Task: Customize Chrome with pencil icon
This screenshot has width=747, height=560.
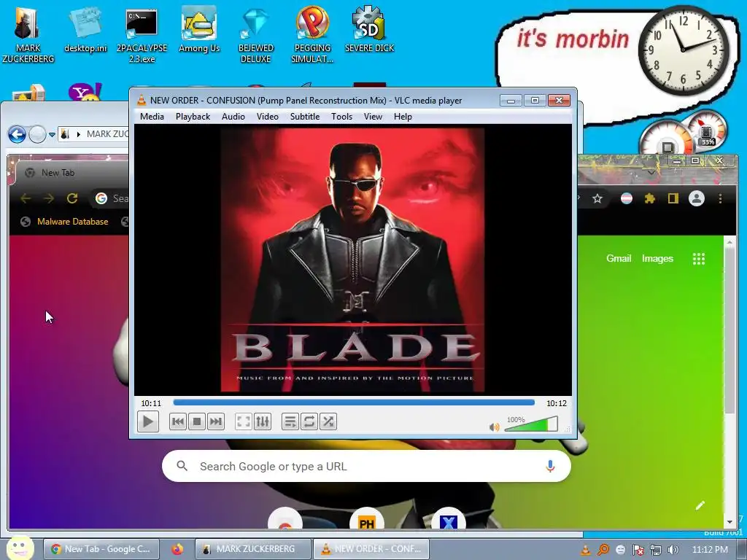Action: [x=700, y=506]
